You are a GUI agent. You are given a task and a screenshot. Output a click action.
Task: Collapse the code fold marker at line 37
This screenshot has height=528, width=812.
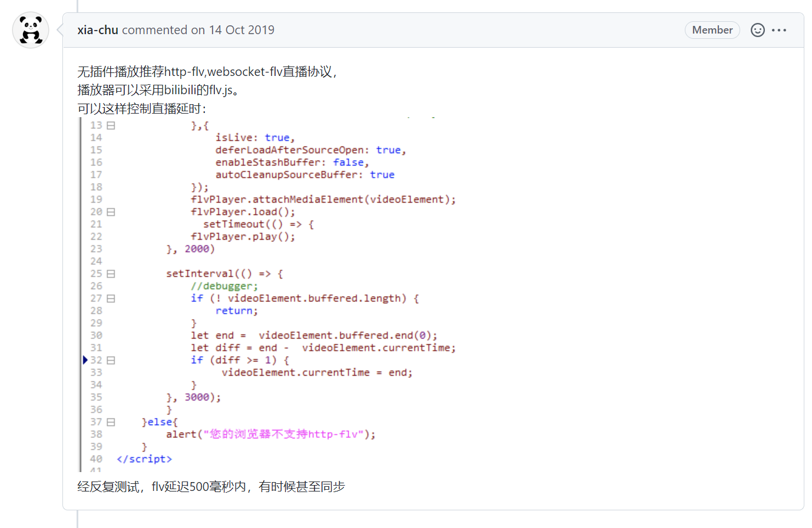[x=111, y=422]
